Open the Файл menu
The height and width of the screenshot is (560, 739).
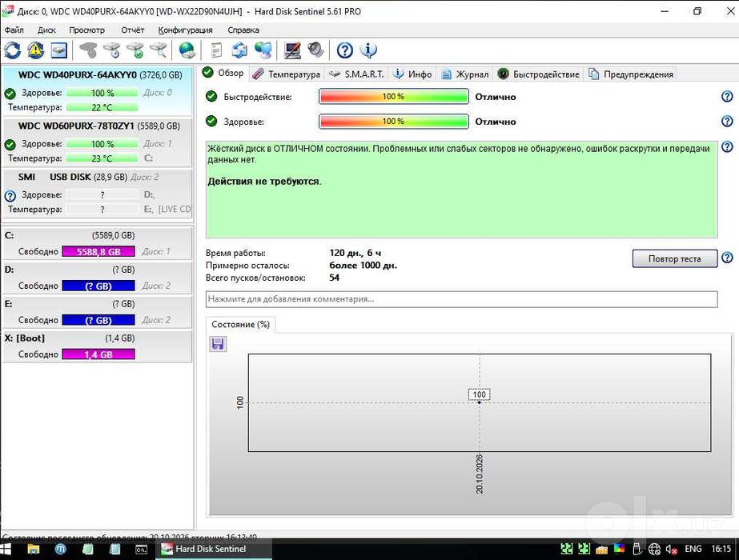coord(14,30)
